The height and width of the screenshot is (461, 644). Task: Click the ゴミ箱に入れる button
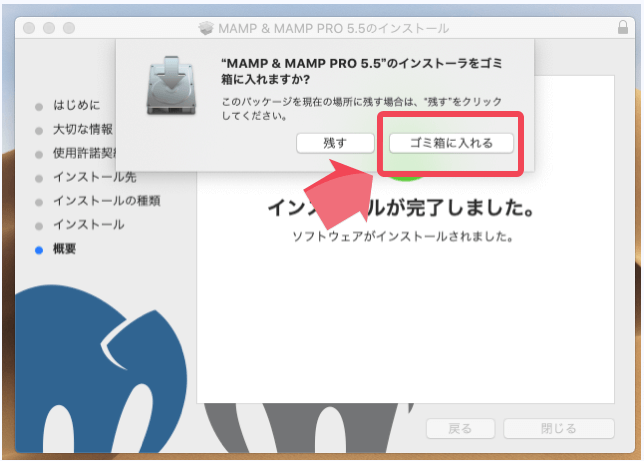click(x=451, y=143)
